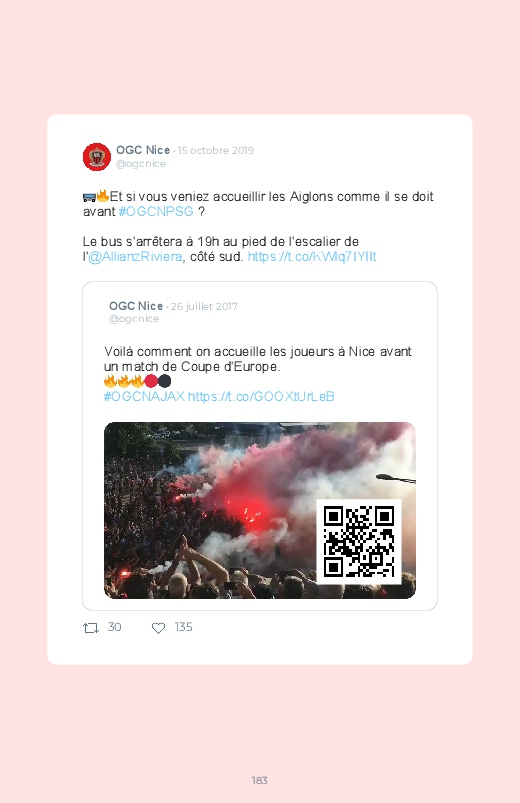This screenshot has height=803, width=520.
Task: Open the @AllianzRiviera mention
Action: tap(135, 257)
